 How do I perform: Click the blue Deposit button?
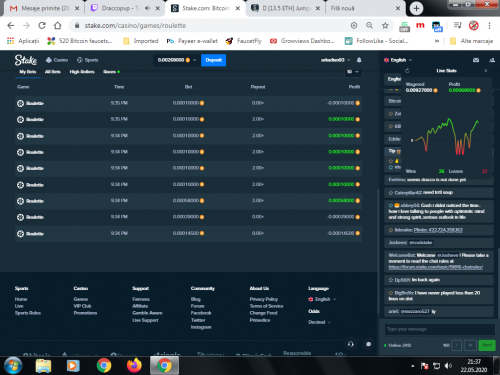(213, 60)
